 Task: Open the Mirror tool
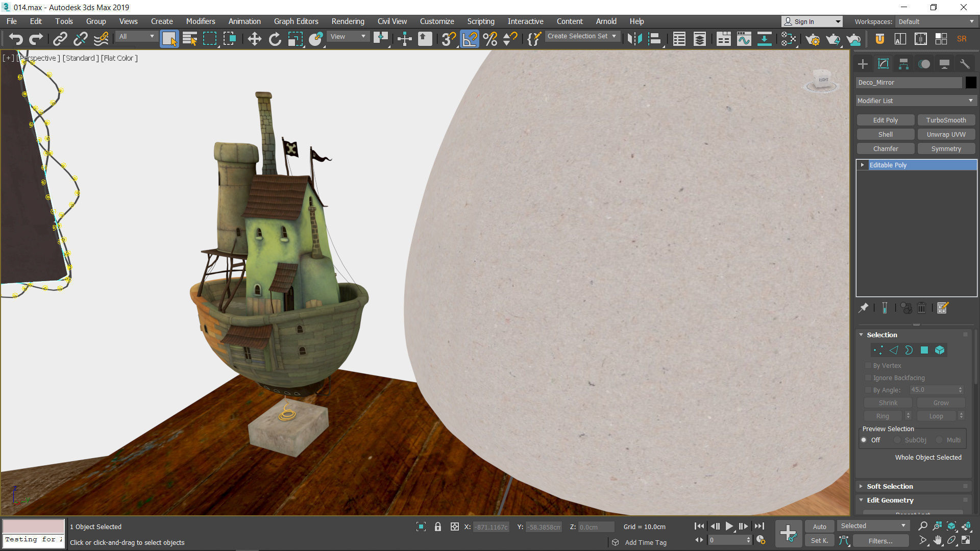(634, 39)
